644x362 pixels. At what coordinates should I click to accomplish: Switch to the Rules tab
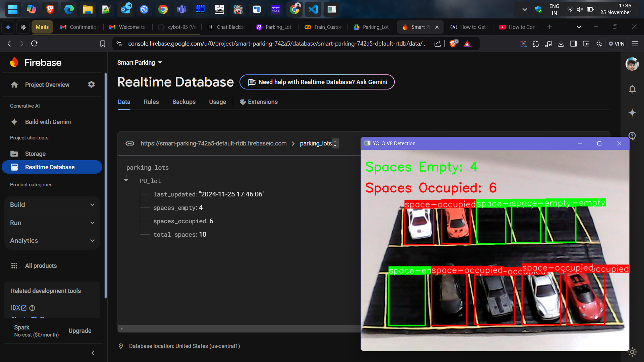point(151,102)
